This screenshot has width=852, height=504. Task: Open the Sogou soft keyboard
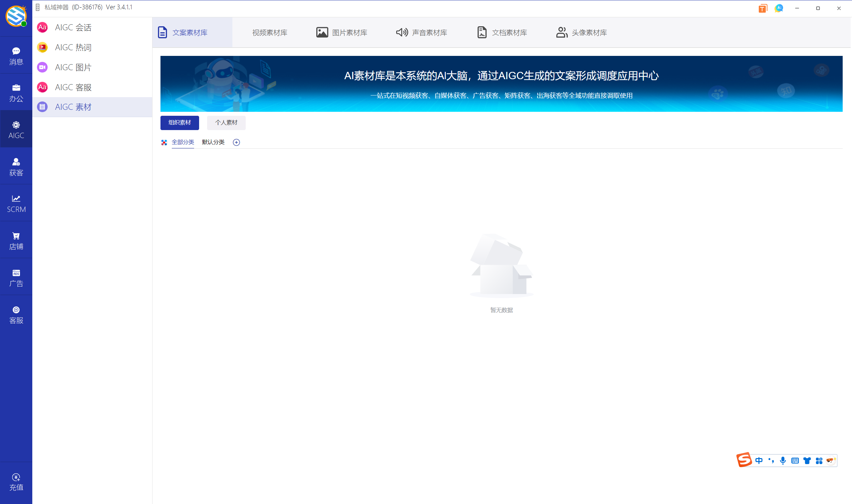795,460
